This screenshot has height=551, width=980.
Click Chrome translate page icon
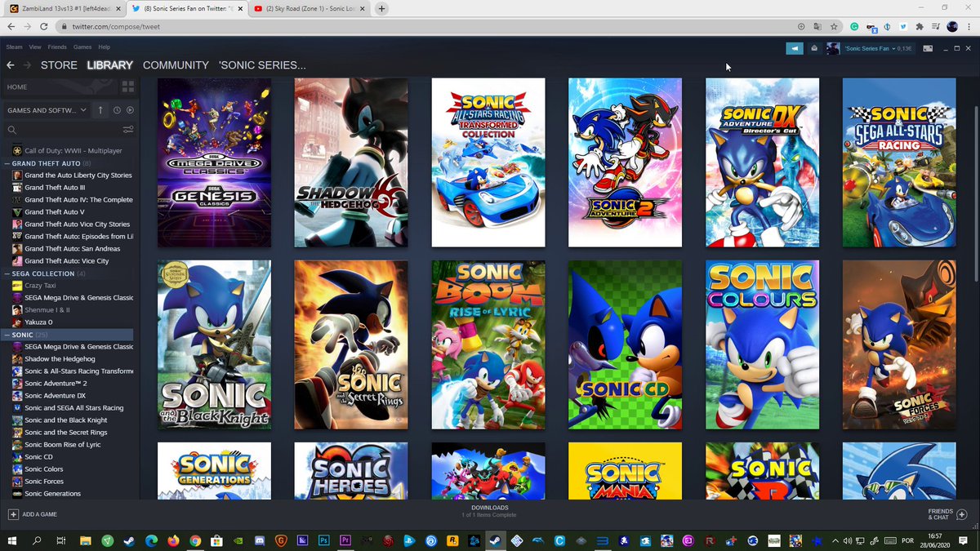817,27
